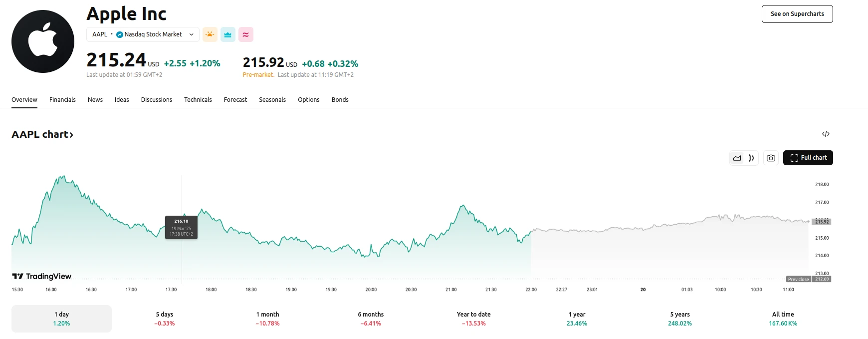The height and width of the screenshot is (339, 868).
Task: Expand the 1 month range selector
Action: click(267, 318)
